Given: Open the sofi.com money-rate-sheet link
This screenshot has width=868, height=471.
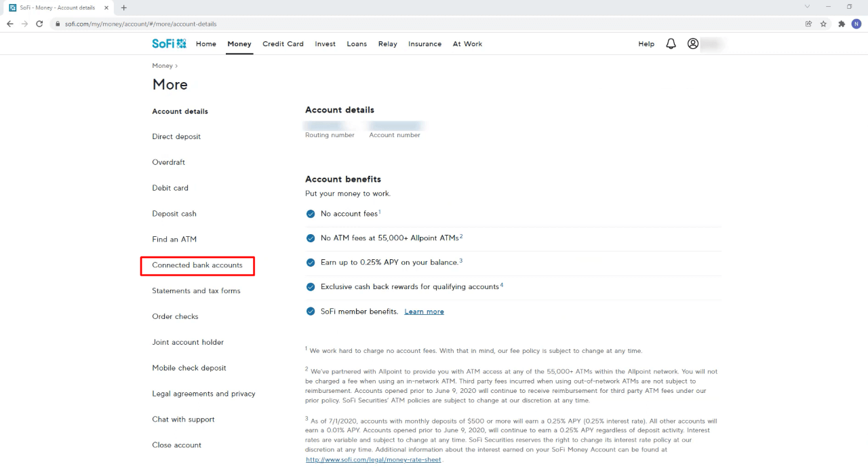Looking at the screenshot, I should pos(374,459).
